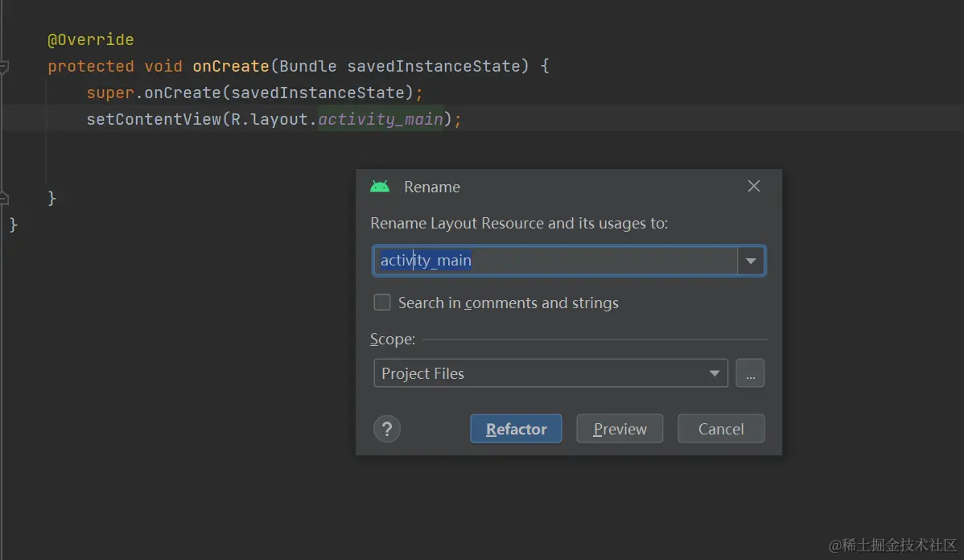Collapse onCreate method with top fold marker

pos(4,67)
